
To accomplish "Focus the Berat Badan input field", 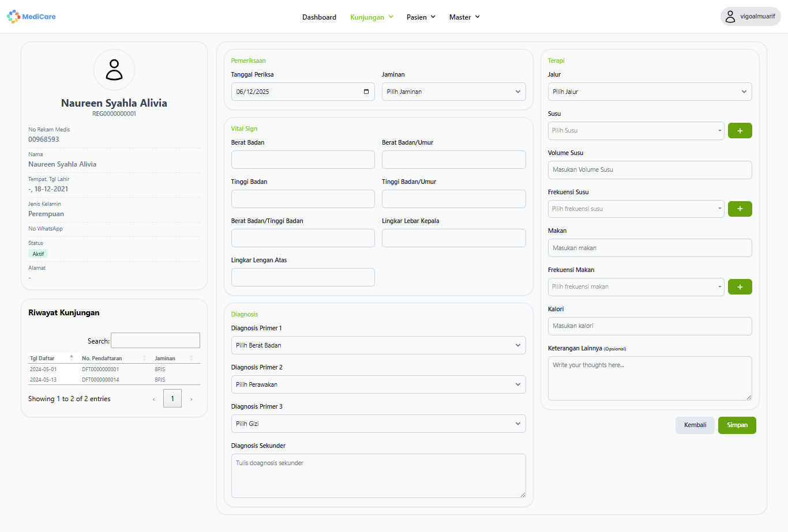I will (303, 160).
